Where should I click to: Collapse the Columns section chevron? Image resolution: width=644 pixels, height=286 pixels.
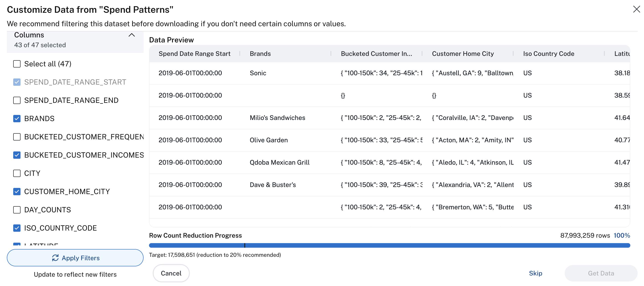coord(131,35)
